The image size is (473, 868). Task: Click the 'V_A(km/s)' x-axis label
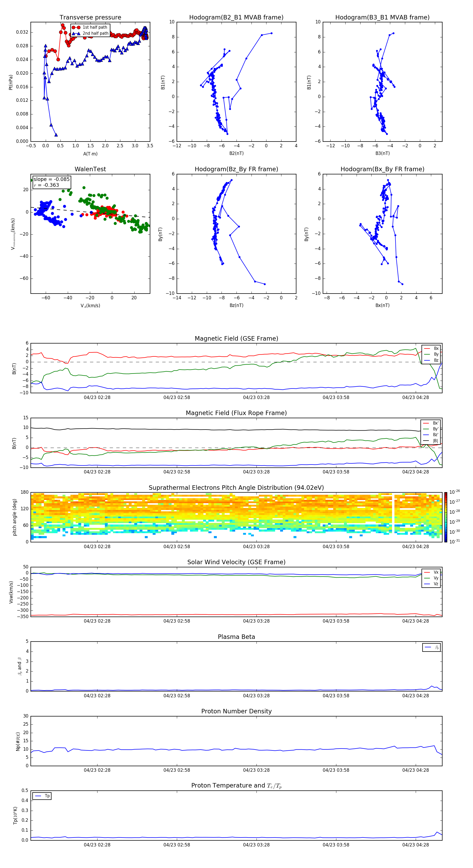point(90,306)
